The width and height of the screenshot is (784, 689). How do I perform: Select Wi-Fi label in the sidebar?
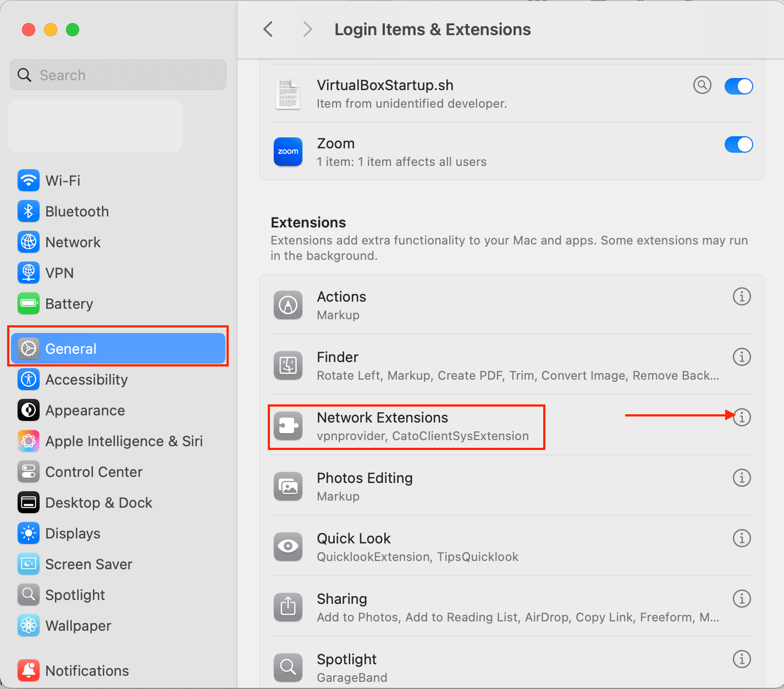[63, 181]
